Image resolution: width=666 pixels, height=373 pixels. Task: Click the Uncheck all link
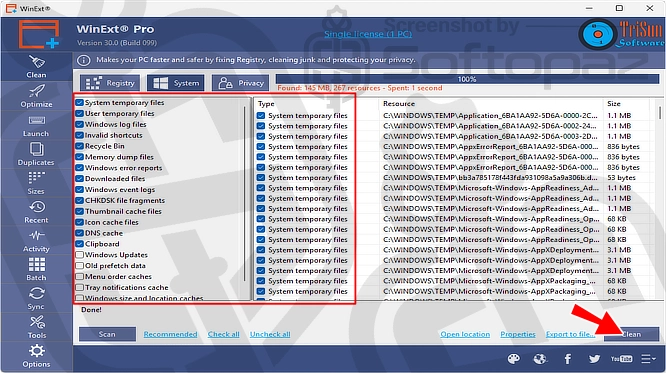270,334
